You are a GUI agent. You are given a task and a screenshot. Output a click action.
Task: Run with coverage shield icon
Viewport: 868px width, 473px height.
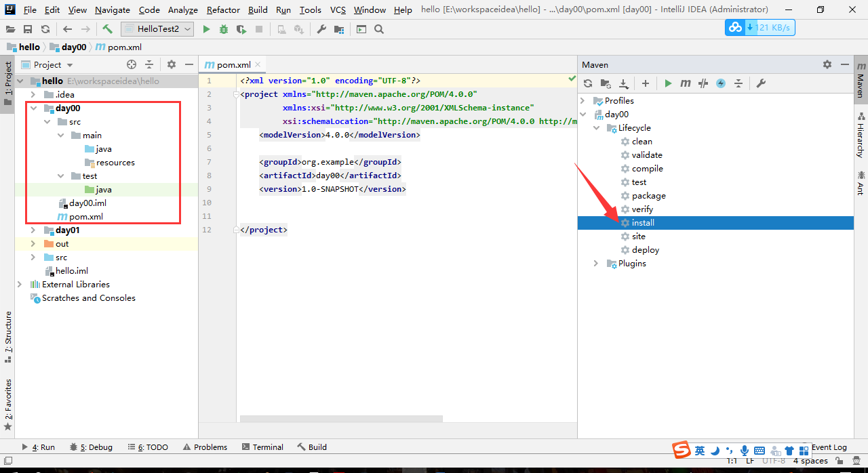coord(241,29)
